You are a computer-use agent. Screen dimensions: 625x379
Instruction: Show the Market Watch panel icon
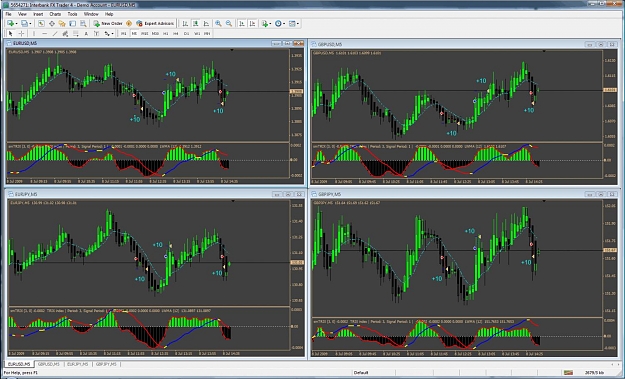pos(41,24)
